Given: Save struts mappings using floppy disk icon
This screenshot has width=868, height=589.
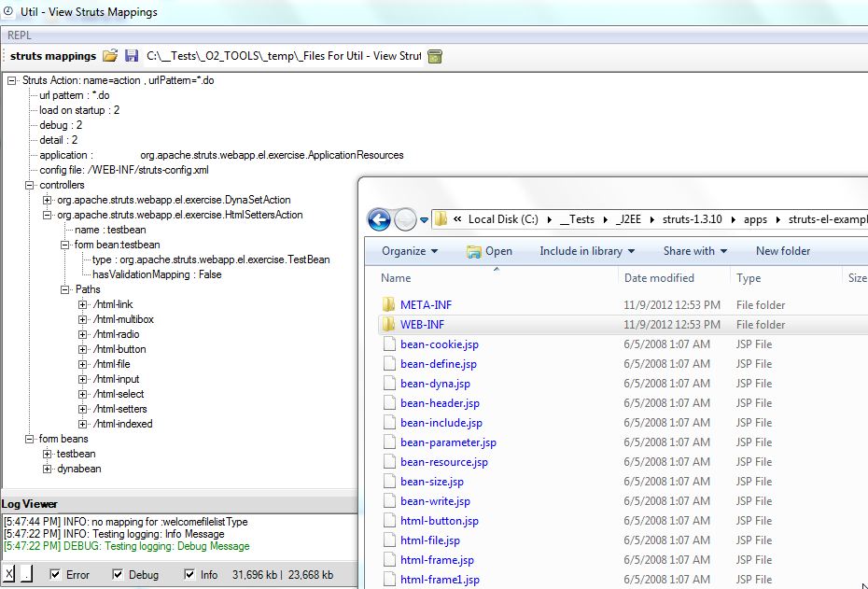Looking at the screenshot, I should [132, 55].
